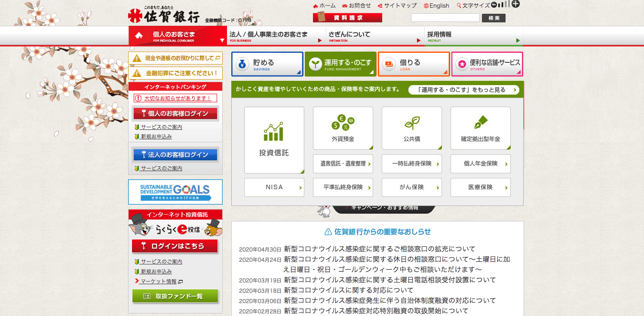Click 法人のお客様ログイン button
644x316 pixels.
coord(175,154)
